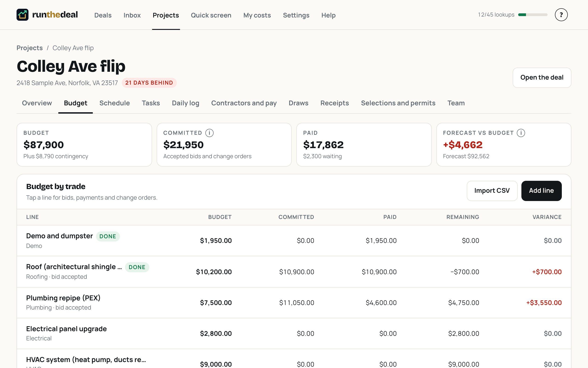The image size is (588, 368).
Task: Open the Receipts tab
Action: pyautogui.click(x=334, y=103)
